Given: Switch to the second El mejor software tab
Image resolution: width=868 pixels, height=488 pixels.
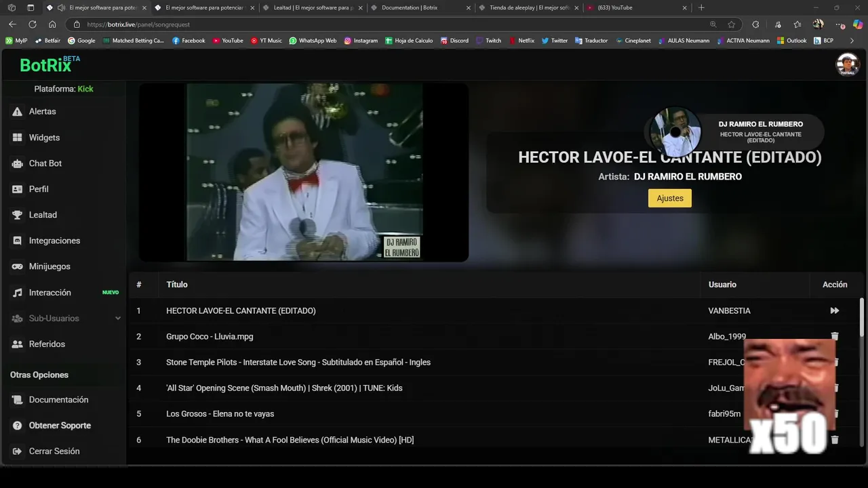Looking at the screenshot, I should pyautogui.click(x=204, y=7).
